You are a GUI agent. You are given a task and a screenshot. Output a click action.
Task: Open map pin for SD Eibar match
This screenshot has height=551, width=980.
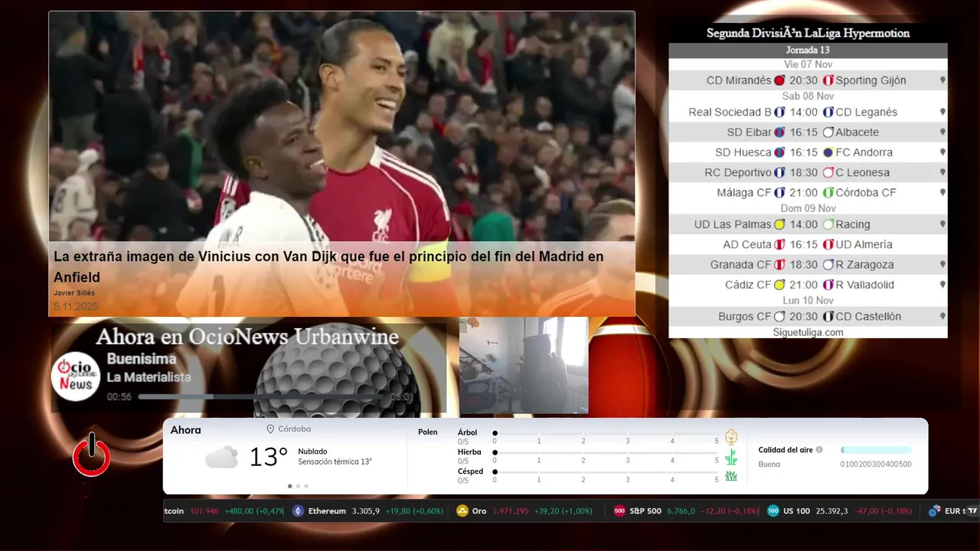coord(942,132)
